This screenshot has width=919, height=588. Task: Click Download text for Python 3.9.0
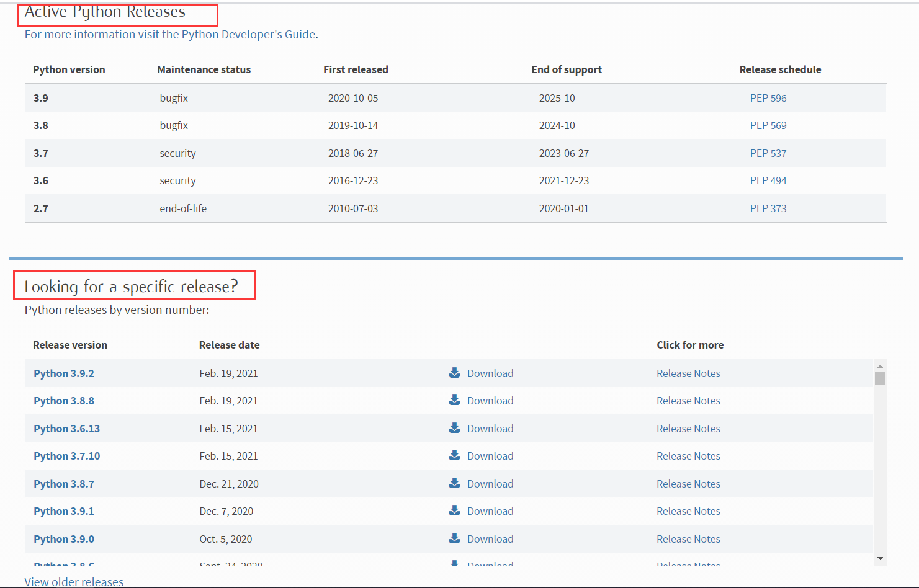490,539
